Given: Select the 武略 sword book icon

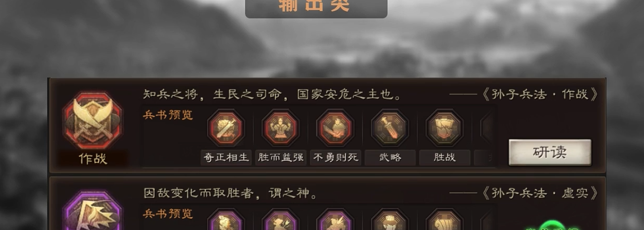Looking at the screenshot, I should pos(390,128).
